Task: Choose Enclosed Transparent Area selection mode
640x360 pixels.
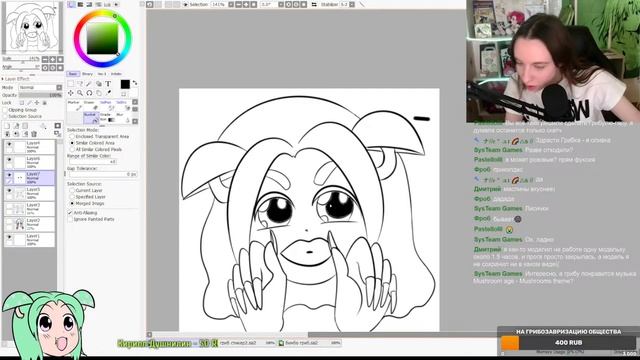Action: pyautogui.click(x=72, y=136)
